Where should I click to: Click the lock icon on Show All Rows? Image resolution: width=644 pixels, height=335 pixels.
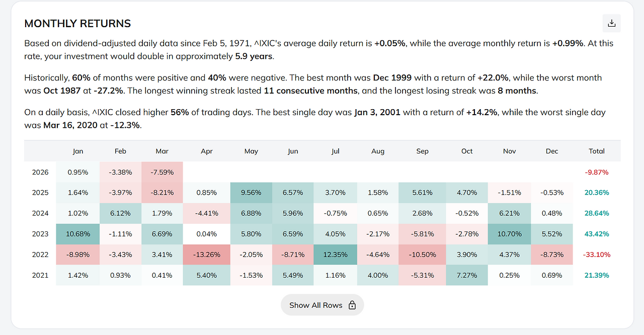[352, 305]
